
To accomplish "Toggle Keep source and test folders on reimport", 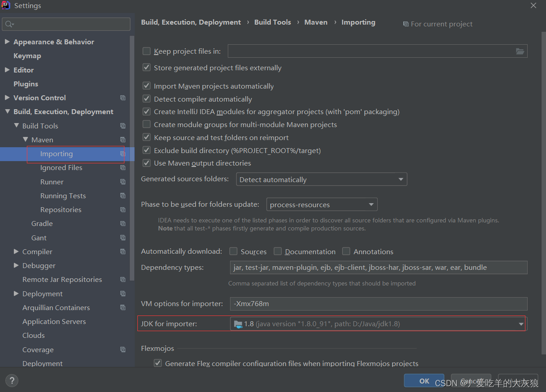I will [146, 137].
